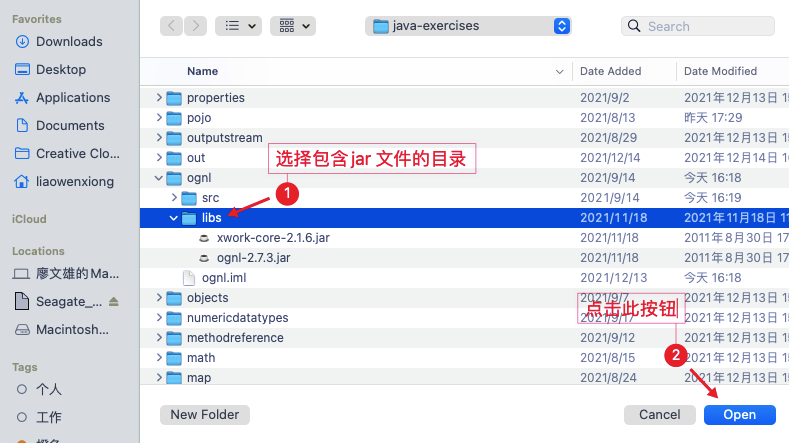Expand the math folder
The image size is (789, 443).
159,357
